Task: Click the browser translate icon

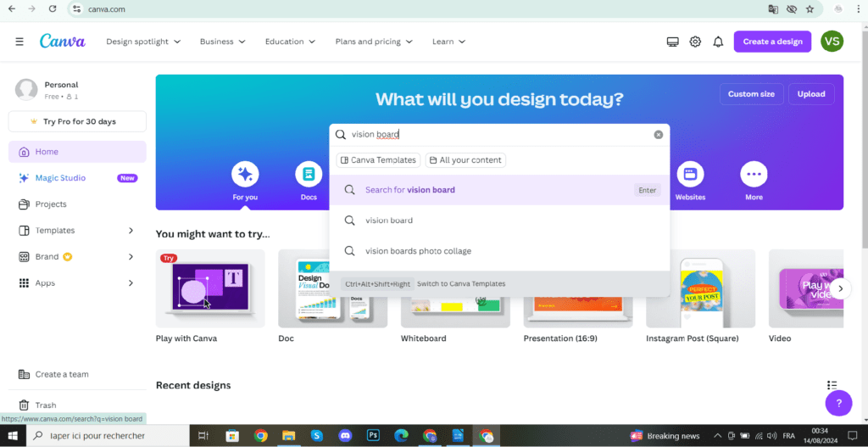Action: pos(773,8)
